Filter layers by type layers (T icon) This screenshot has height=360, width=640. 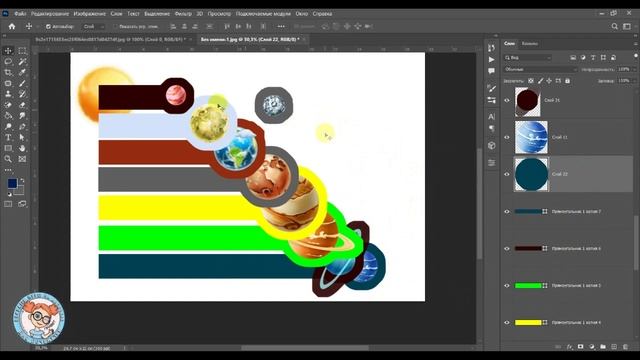593,58
